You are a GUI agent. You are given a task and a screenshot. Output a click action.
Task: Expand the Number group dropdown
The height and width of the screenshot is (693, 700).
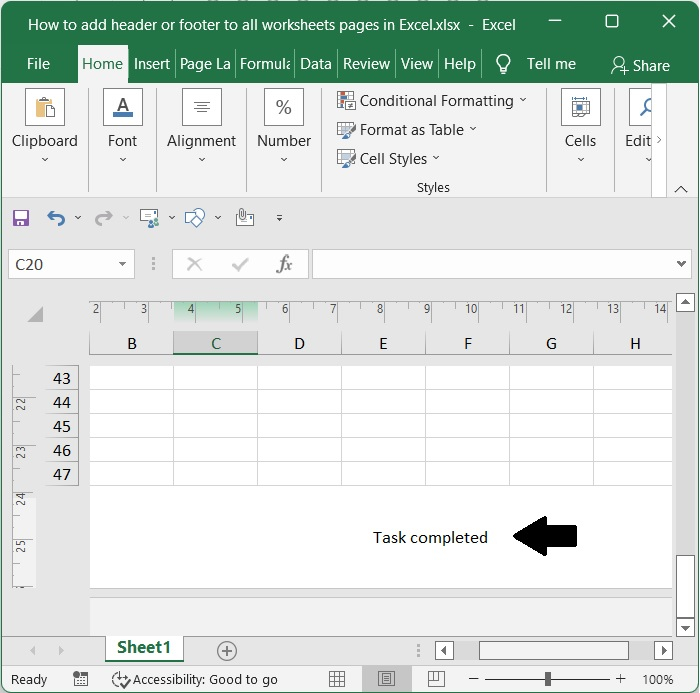tap(284, 159)
